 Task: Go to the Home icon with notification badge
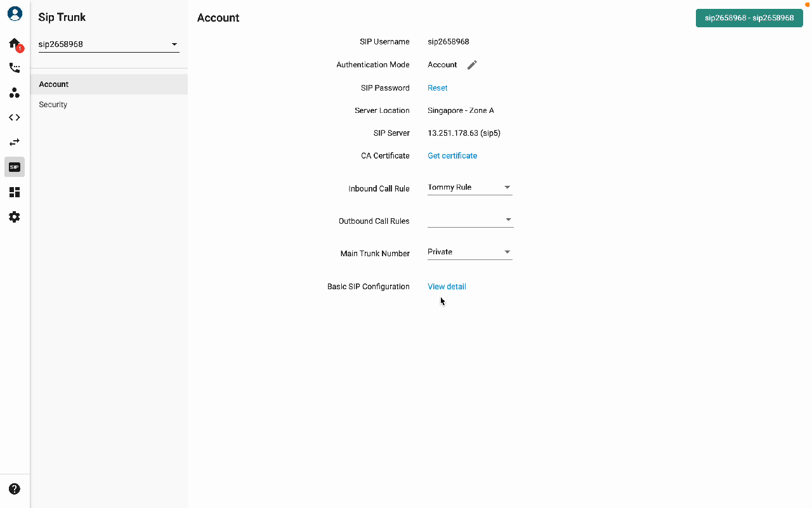[x=15, y=44]
